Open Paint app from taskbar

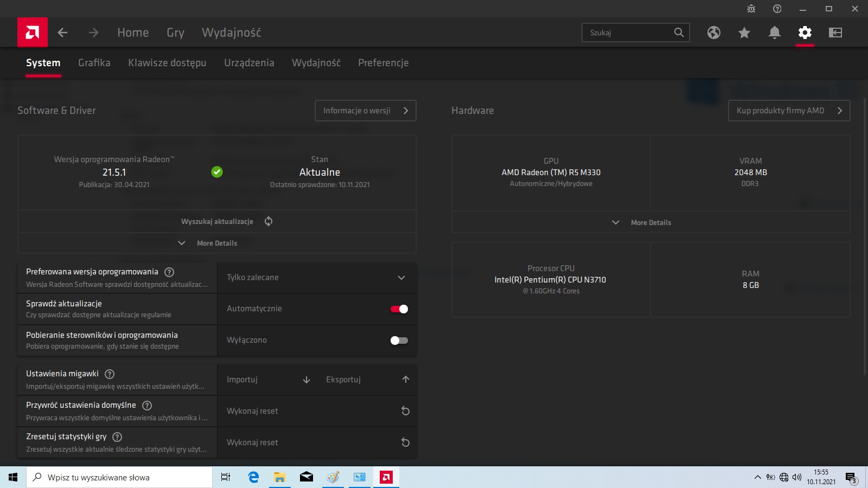click(x=333, y=477)
